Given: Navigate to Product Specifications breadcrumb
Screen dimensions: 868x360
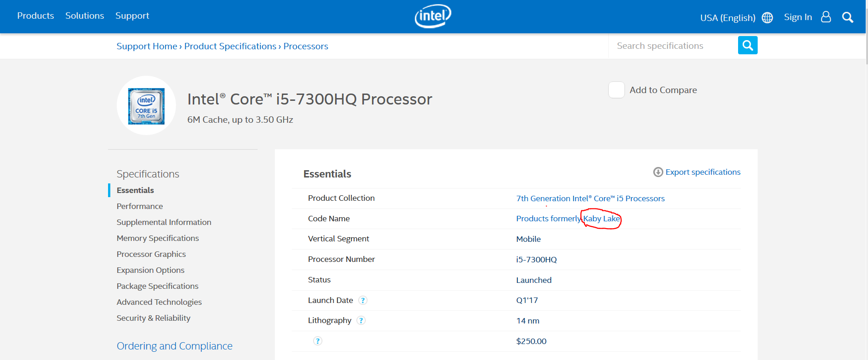Looking at the screenshot, I should [230, 46].
